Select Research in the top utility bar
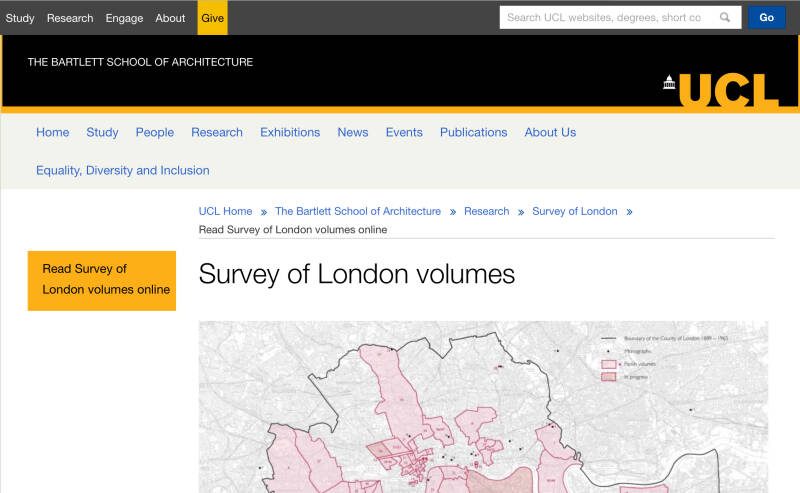This screenshot has width=800, height=493. click(x=70, y=18)
